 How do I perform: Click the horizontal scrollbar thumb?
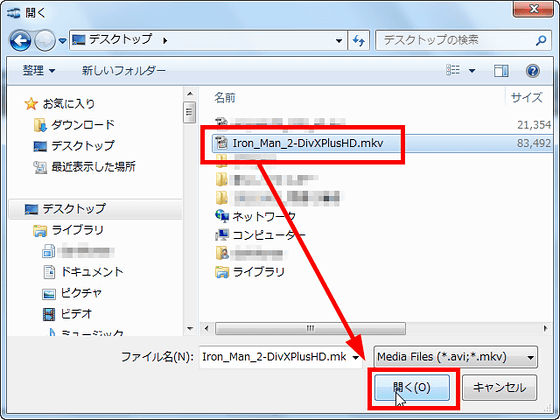coord(310,328)
